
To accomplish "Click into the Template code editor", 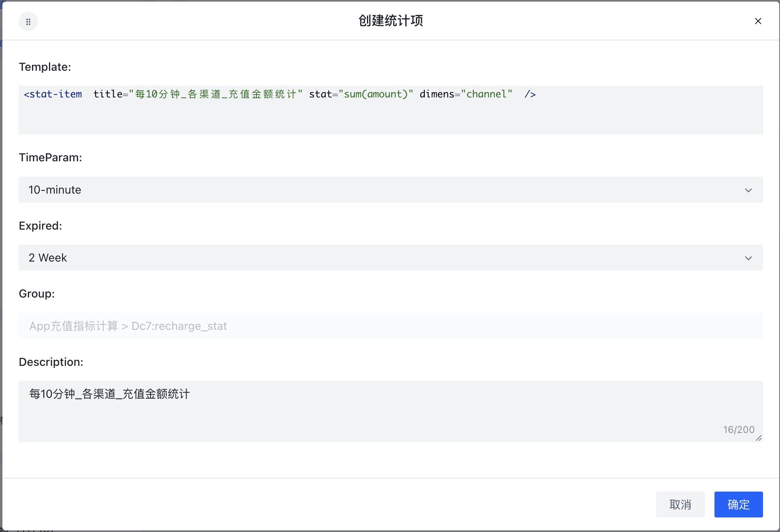I will (x=390, y=117).
